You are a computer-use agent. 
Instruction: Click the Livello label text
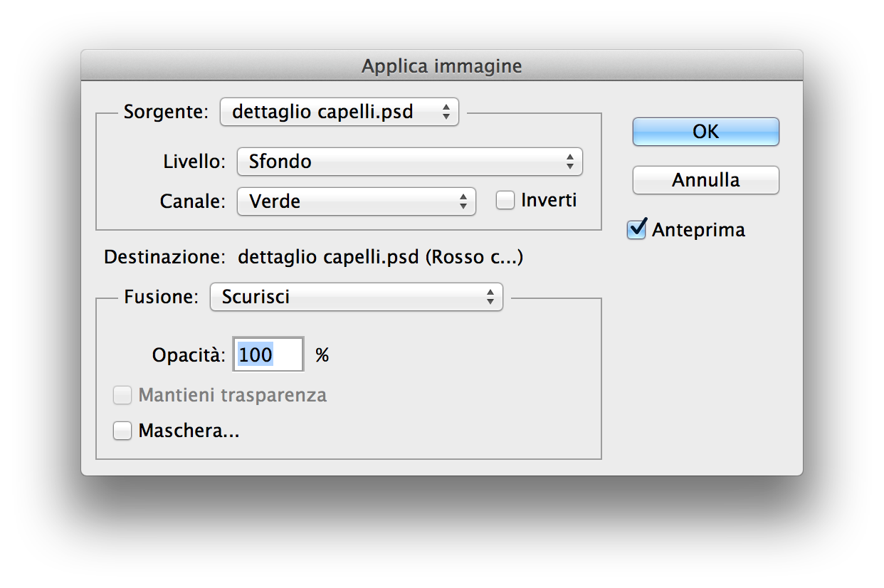(x=194, y=162)
